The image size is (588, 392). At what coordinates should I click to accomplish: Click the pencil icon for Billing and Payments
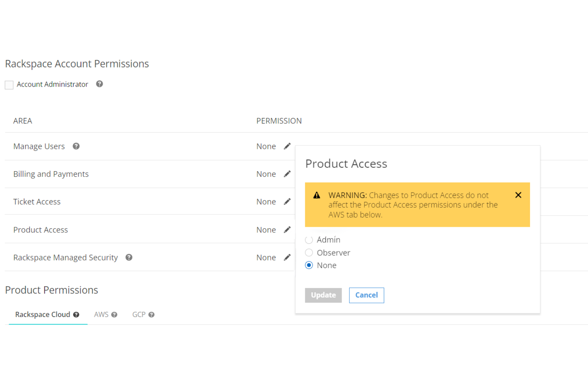tap(287, 174)
